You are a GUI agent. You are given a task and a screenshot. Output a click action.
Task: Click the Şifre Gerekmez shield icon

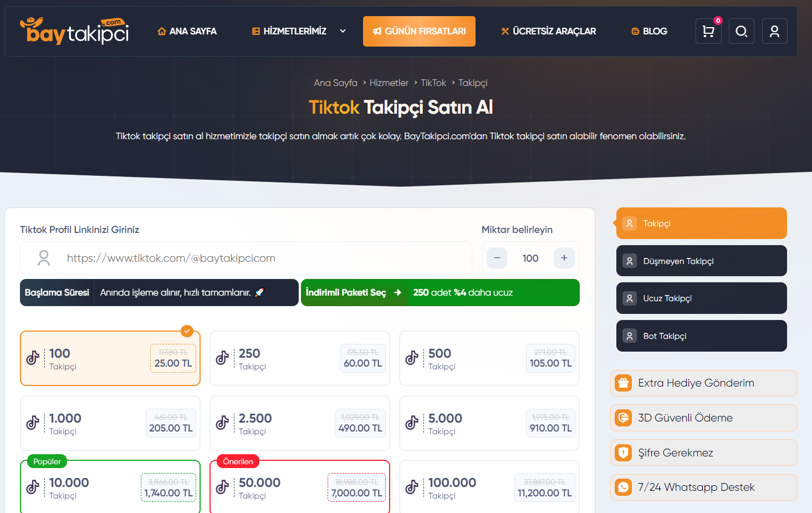[624, 453]
